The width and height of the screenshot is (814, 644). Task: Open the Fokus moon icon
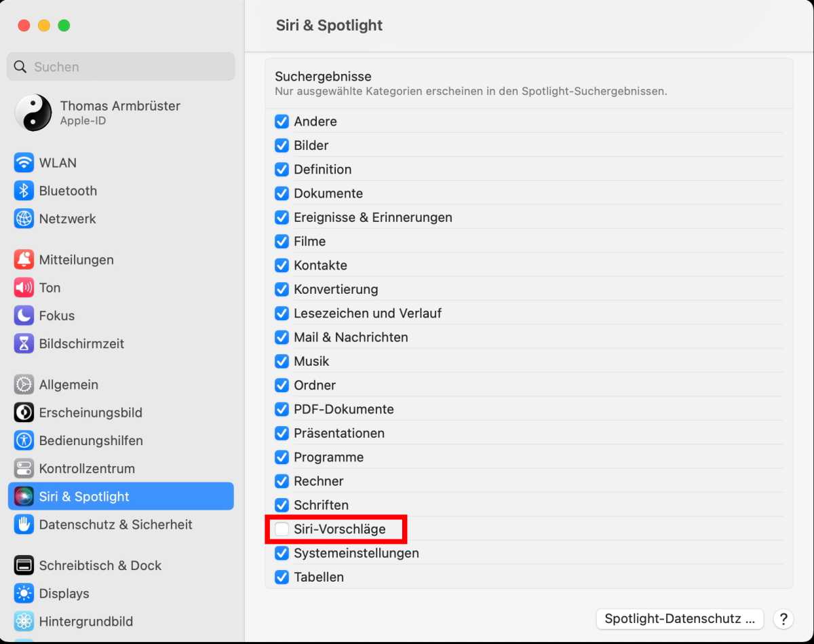pyautogui.click(x=24, y=316)
